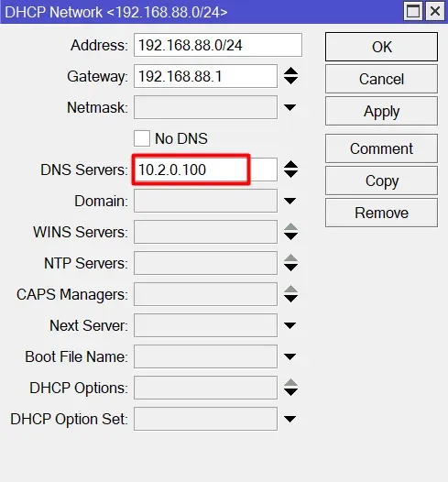The width and height of the screenshot is (448, 482).
Task: Add another Gateway entry with down arrow
Action: [290, 81]
